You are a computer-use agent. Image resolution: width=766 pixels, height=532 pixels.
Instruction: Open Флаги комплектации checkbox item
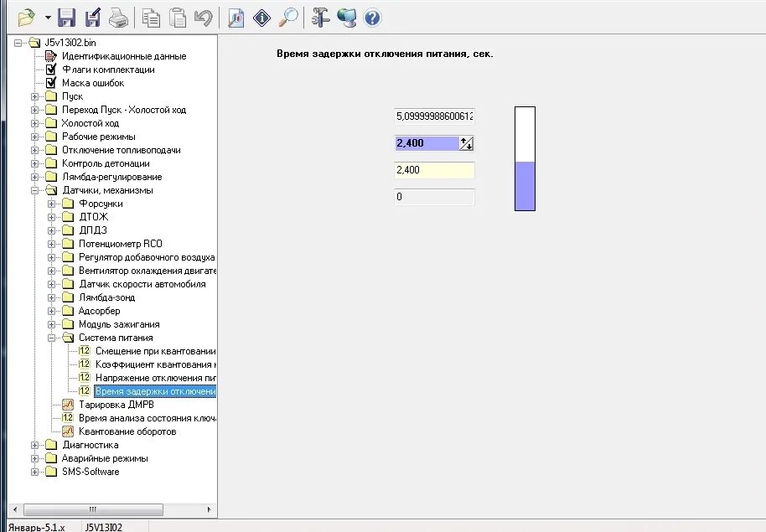[108, 70]
